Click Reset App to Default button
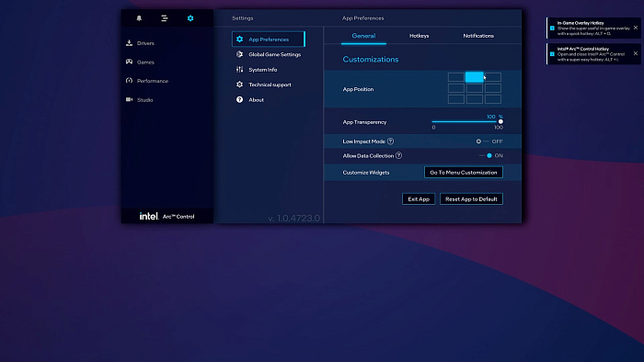This screenshot has width=644, height=362. tap(471, 198)
